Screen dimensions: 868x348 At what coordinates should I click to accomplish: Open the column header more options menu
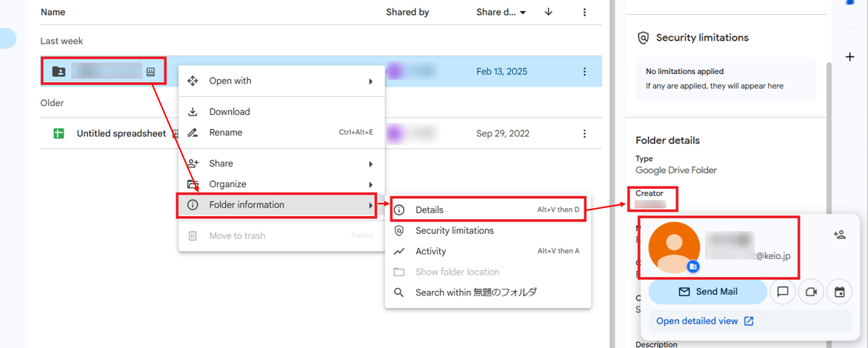pos(584,13)
